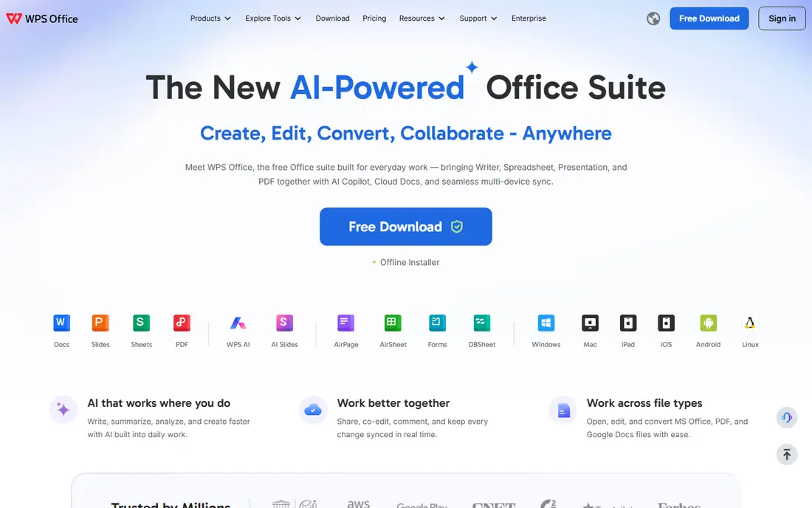Image resolution: width=812 pixels, height=508 pixels.
Task: Click the file types document icon
Action: [x=563, y=411]
